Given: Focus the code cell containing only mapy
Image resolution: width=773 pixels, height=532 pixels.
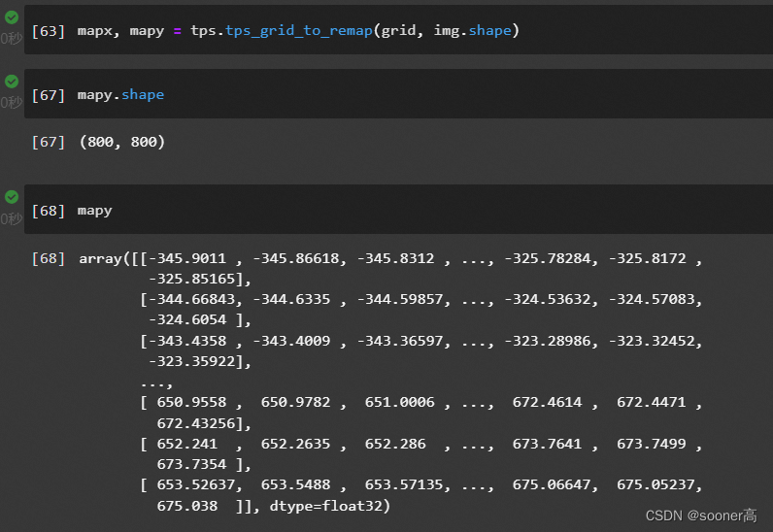Looking at the screenshot, I should [388, 211].
